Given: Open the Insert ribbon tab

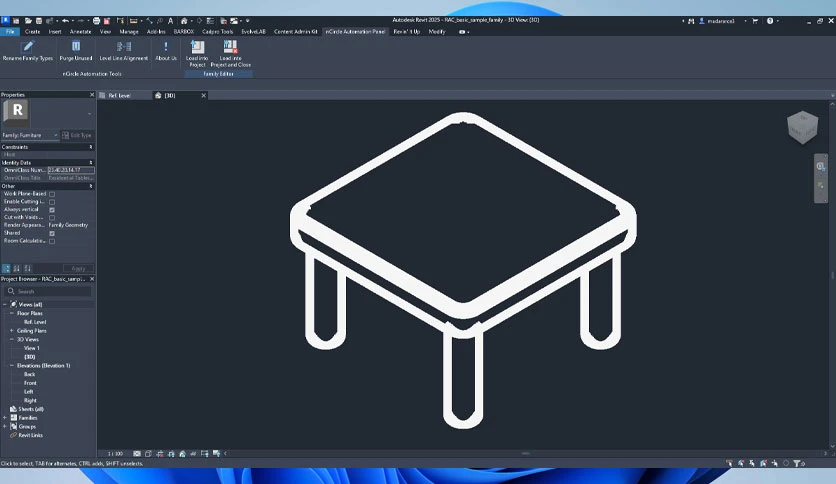Looking at the screenshot, I should tap(55, 32).
